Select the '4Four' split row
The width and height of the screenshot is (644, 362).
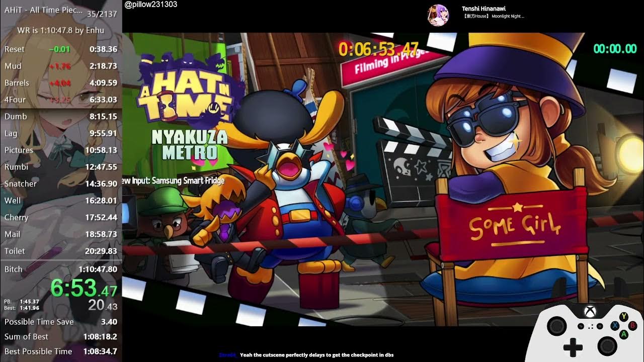coord(61,100)
